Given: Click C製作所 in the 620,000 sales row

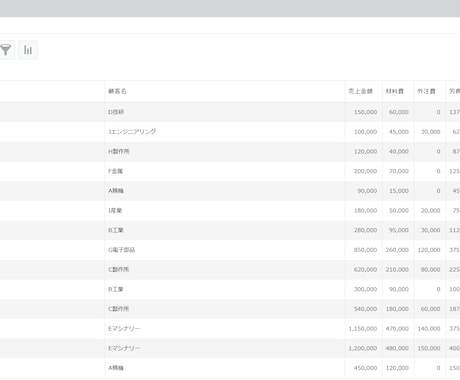Looking at the screenshot, I should pos(119,269).
